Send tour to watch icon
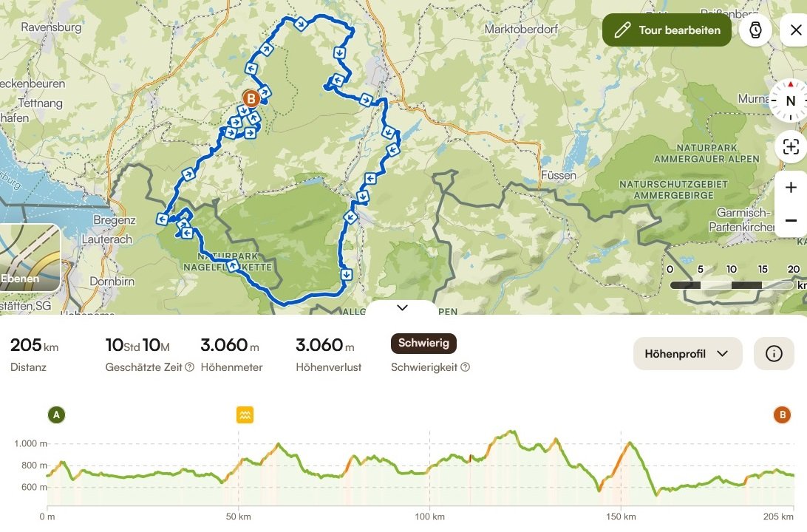The image size is (807, 532). point(755,30)
